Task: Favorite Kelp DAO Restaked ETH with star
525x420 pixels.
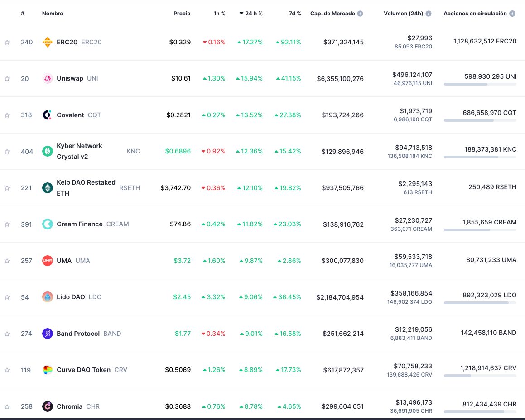Action: click(7, 188)
